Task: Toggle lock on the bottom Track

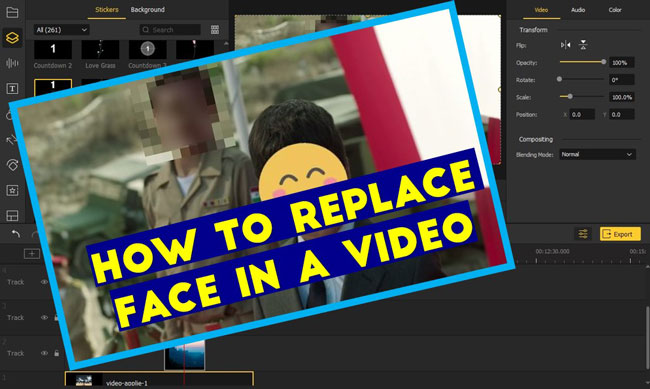Action: click(x=56, y=353)
